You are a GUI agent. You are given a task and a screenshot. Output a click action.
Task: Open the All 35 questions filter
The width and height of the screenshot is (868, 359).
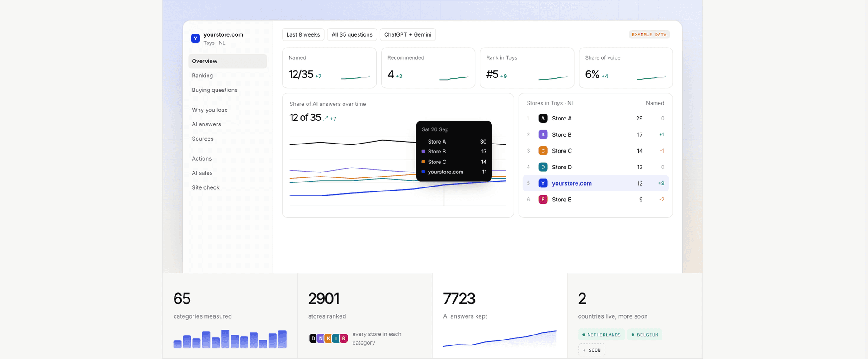[352, 35]
